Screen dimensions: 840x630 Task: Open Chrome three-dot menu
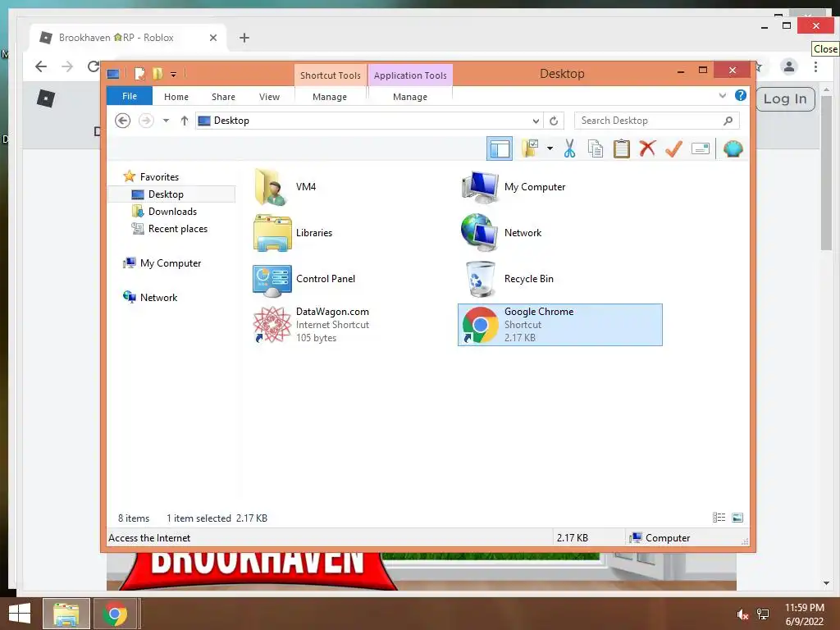[815, 66]
